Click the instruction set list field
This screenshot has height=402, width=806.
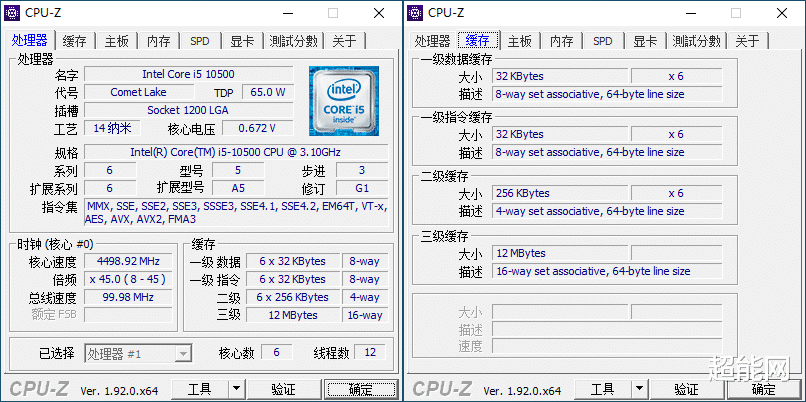click(x=236, y=212)
